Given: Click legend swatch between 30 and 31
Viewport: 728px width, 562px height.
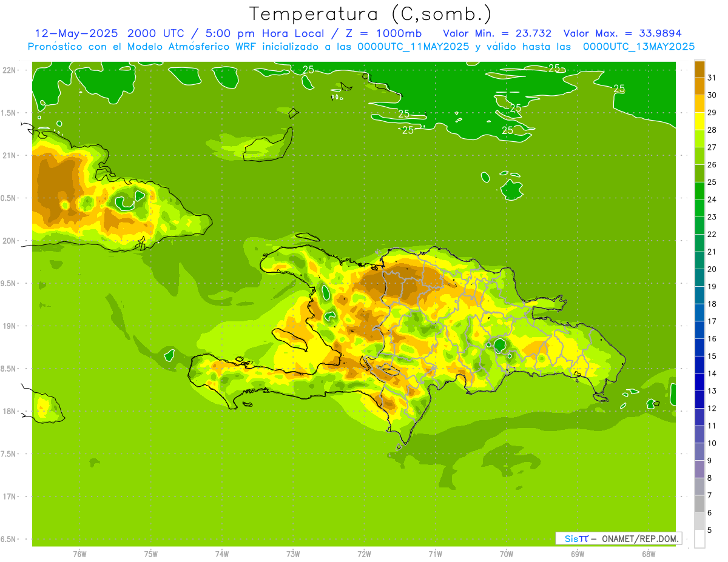Looking at the screenshot, I should (x=699, y=86).
